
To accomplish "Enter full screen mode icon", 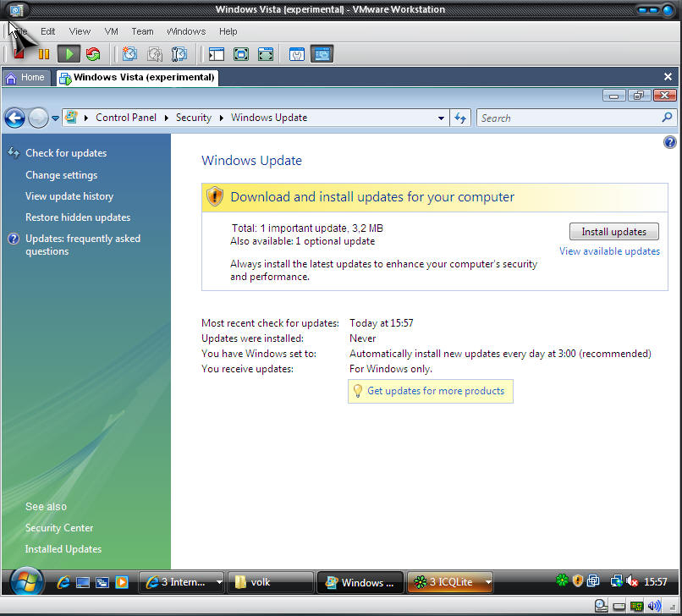I will point(266,54).
